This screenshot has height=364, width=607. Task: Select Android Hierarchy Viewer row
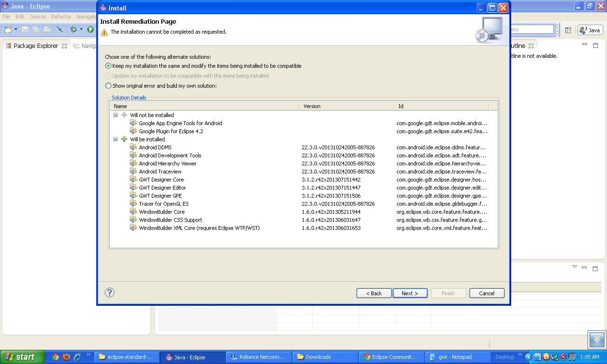(303, 164)
